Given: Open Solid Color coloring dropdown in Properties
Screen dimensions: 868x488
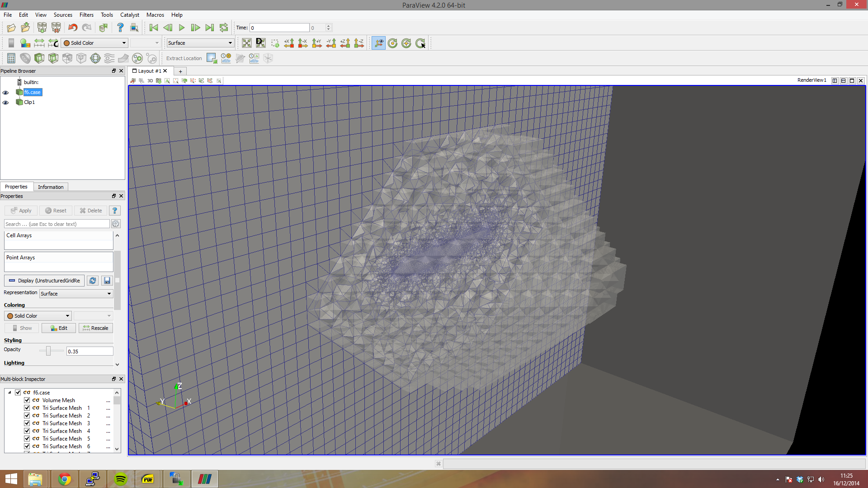Looking at the screenshot, I should click(38, 316).
